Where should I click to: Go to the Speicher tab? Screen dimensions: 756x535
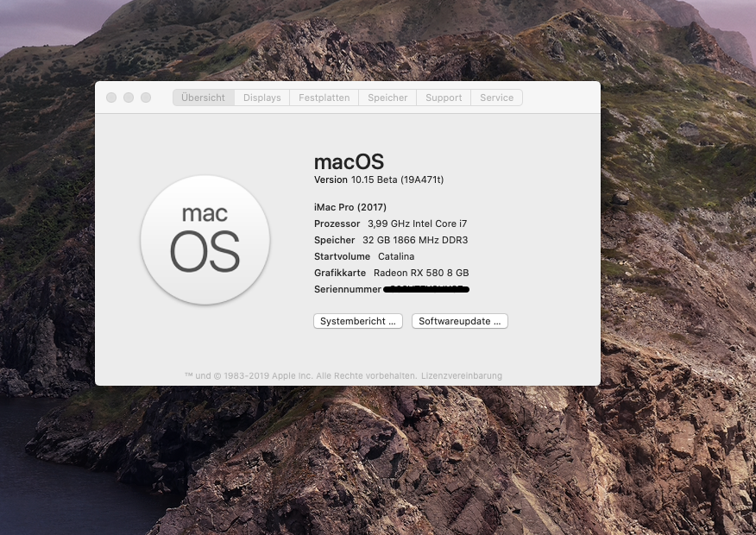(387, 98)
